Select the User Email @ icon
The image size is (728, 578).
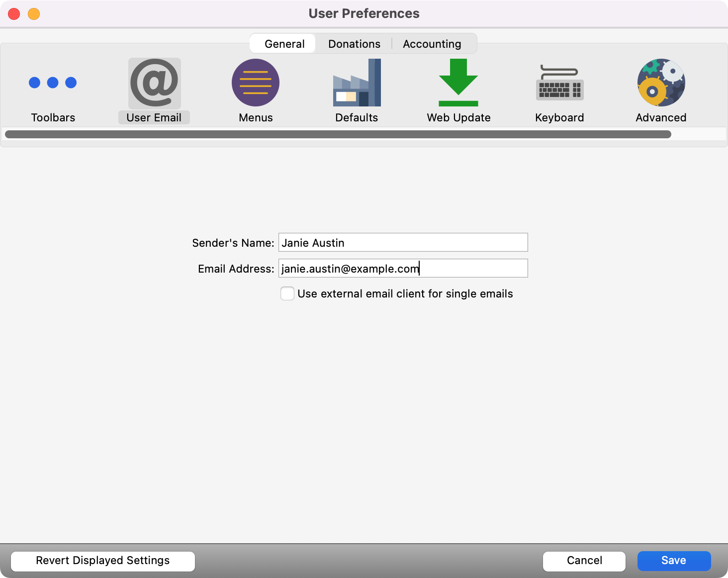pos(154,83)
